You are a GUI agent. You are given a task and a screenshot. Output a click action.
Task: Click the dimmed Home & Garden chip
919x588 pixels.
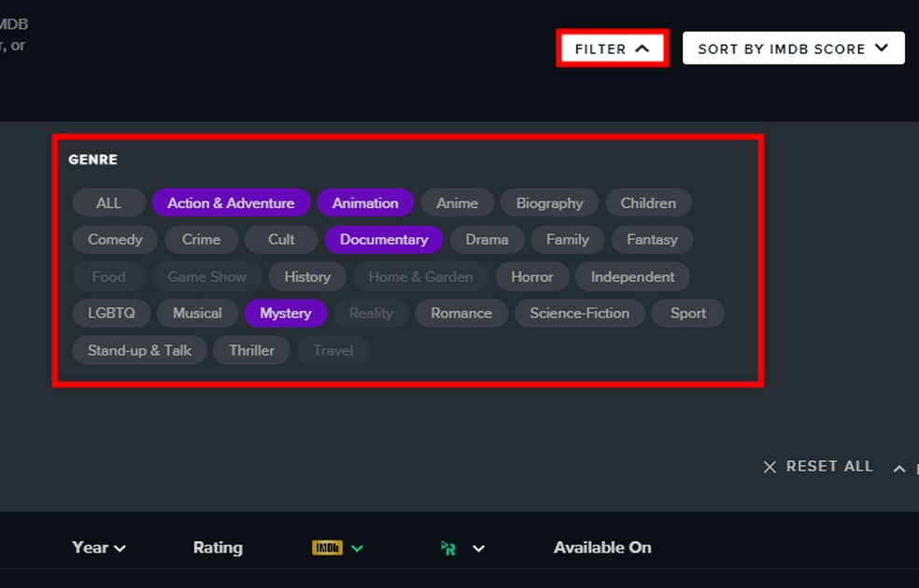pos(420,276)
